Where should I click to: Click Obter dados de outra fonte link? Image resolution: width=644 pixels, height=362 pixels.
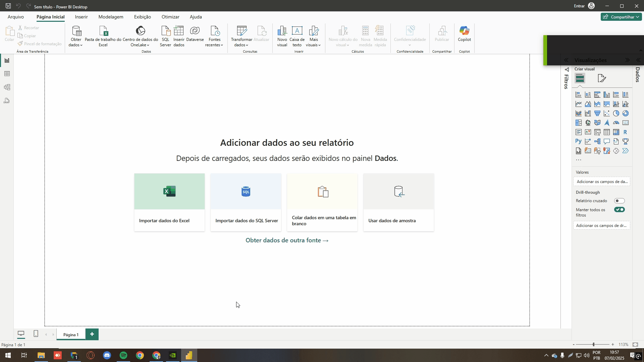pyautogui.click(x=287, y=240)
